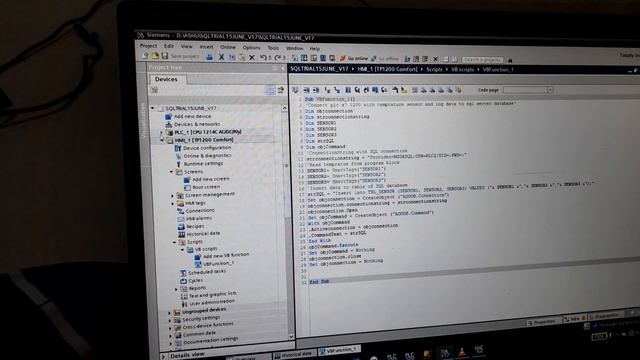Screen dimensions: 640x360
Task: Collapse the Scripts folder
Action: (x=174, y=242)
